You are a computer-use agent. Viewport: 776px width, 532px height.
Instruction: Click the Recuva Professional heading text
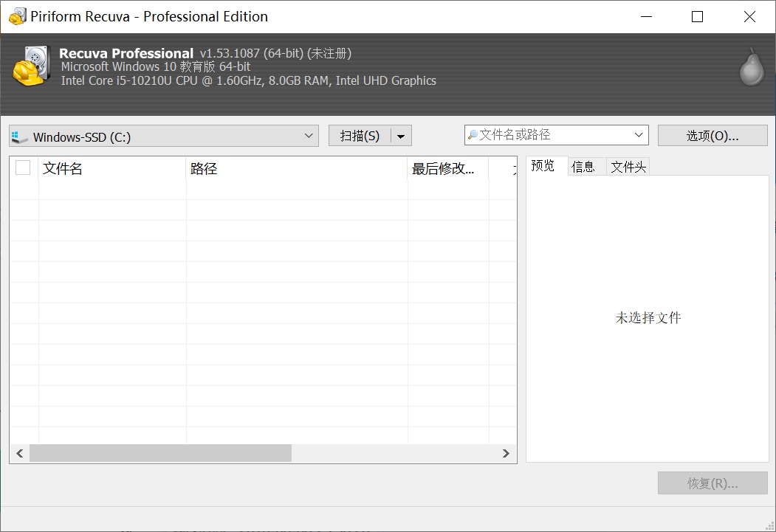pos(126,53)
